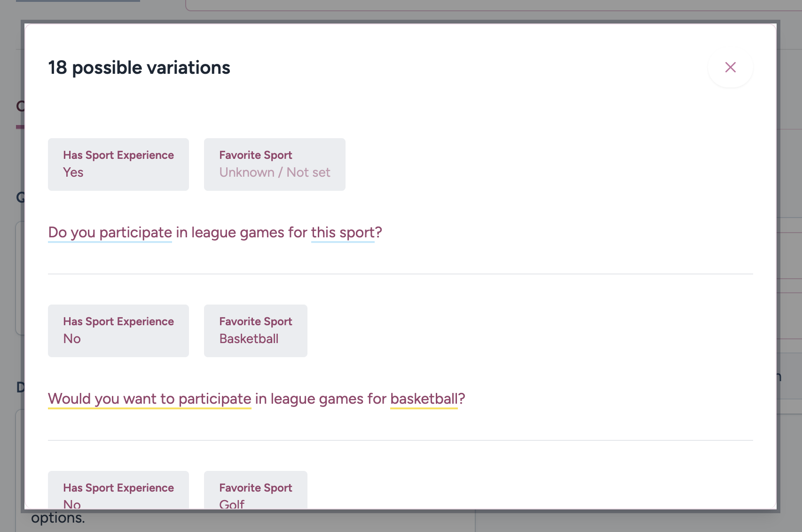Click the Has Sport Experience label beside Basketball chip
This screenshot has width=802, height=532.
[118, 321]
